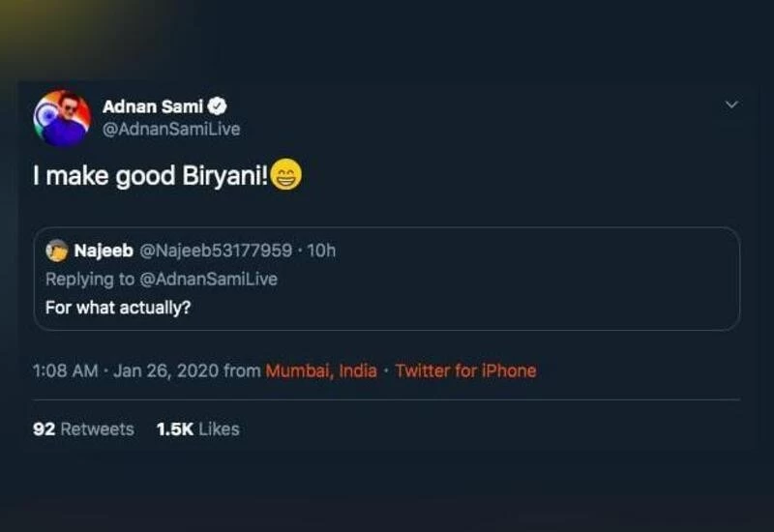
Task: Open the quoted tweet card from Najeeb
Action: (x=484, y=290)
